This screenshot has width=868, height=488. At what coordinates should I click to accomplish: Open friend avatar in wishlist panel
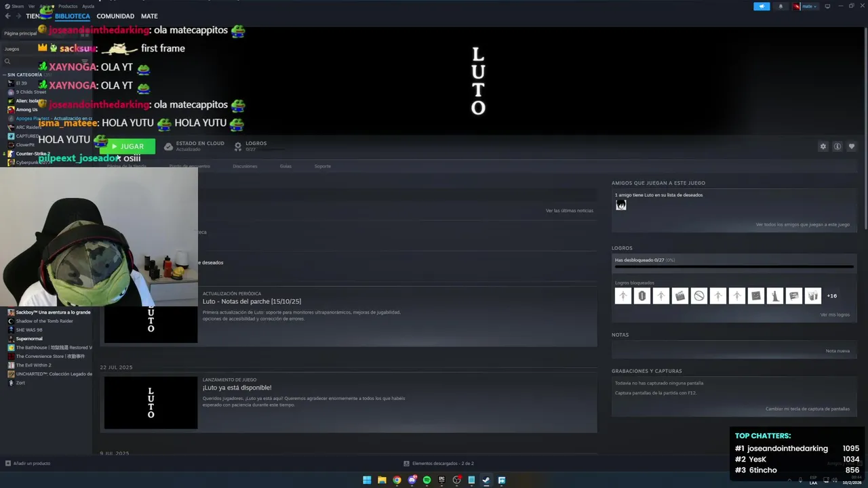click(x=620, y=205)
